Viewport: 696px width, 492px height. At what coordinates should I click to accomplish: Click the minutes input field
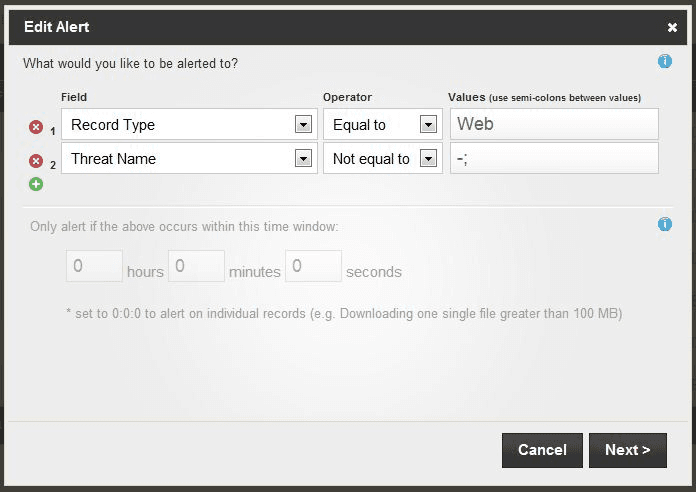tap(196, 266)
